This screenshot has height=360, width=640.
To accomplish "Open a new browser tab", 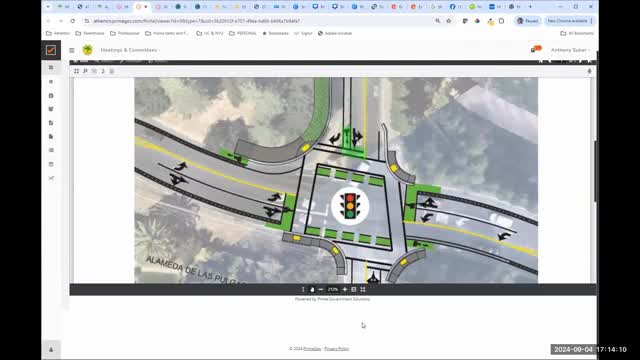I will (530, 7).
